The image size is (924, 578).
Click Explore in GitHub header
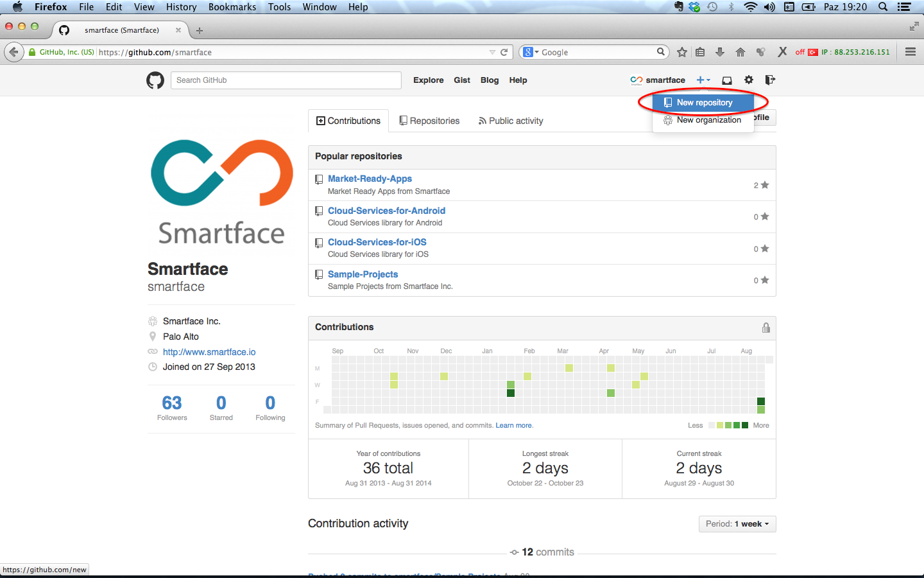429,80
